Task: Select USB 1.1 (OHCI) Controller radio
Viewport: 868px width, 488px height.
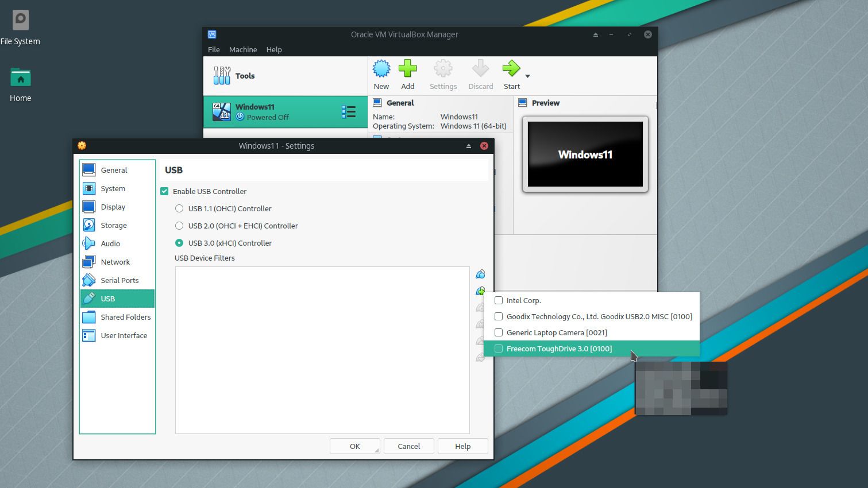Action: pos(179,208)
